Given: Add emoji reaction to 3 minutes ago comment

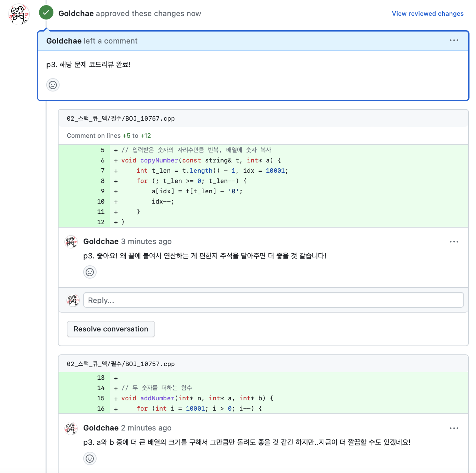Looking at the screenshot, I should [x=90, y=272].
